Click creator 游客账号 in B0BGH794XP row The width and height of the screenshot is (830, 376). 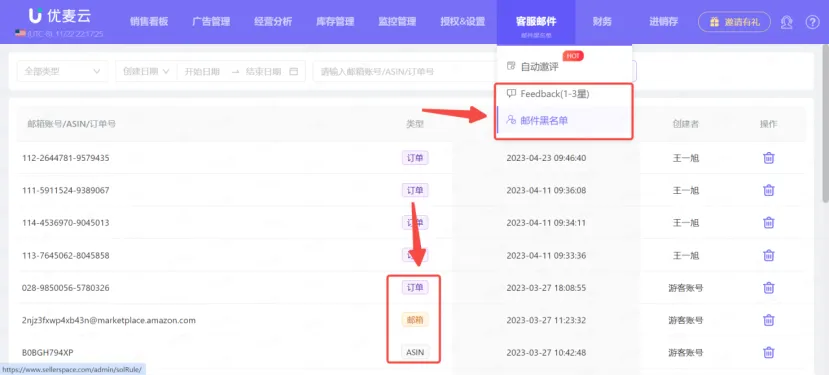[x=685, y=352]
